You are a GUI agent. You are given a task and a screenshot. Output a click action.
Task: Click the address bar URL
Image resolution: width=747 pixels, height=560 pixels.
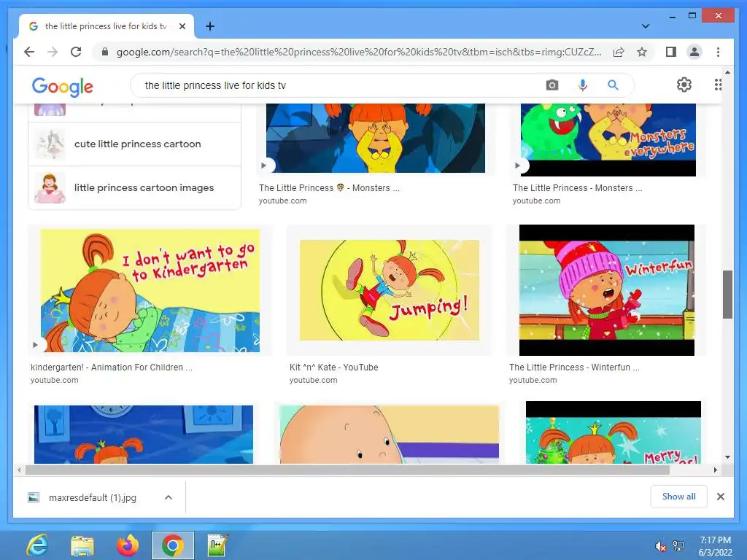tap(359, 52)
